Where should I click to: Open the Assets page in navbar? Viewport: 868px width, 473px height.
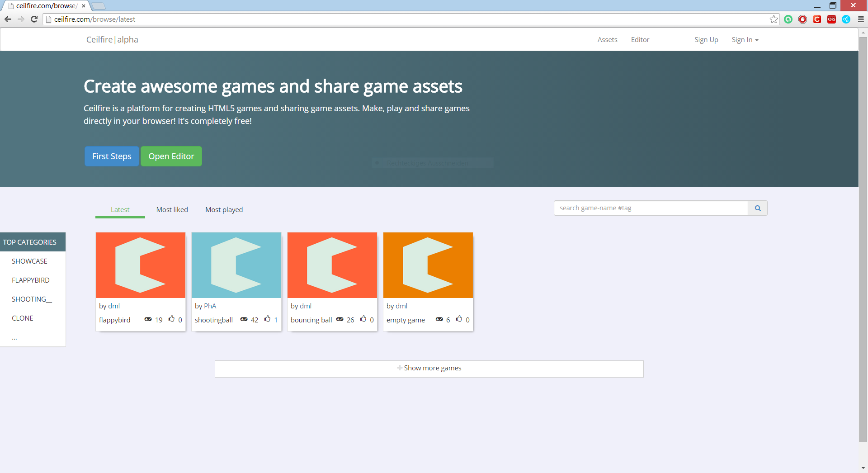(607, 40)
